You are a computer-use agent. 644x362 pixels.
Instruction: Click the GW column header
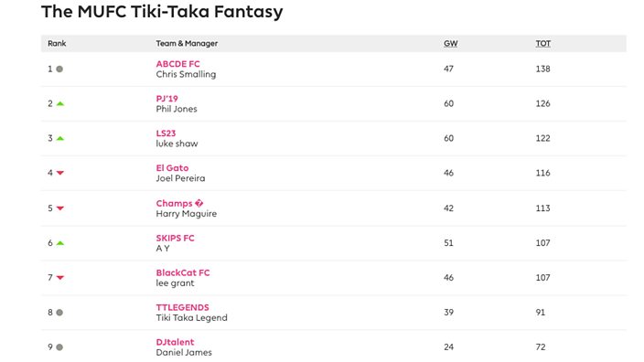point(451,44)
